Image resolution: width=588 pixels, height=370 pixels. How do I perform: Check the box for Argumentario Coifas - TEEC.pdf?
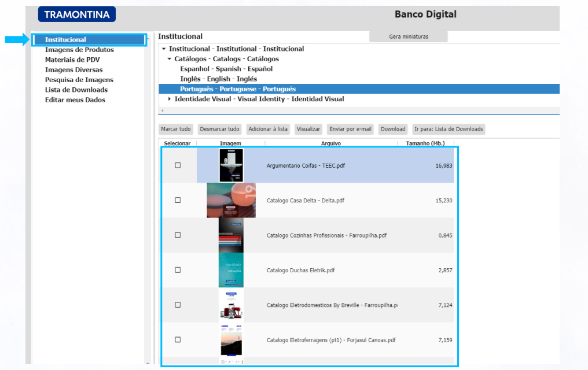(178, 165)
